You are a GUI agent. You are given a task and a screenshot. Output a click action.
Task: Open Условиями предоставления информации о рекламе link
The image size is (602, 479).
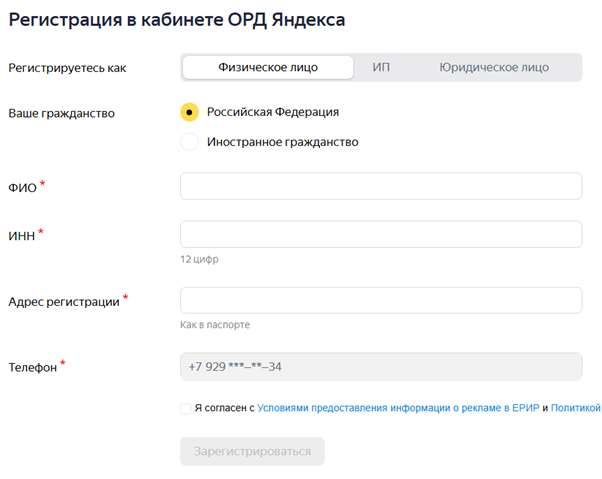pos(398,408)
